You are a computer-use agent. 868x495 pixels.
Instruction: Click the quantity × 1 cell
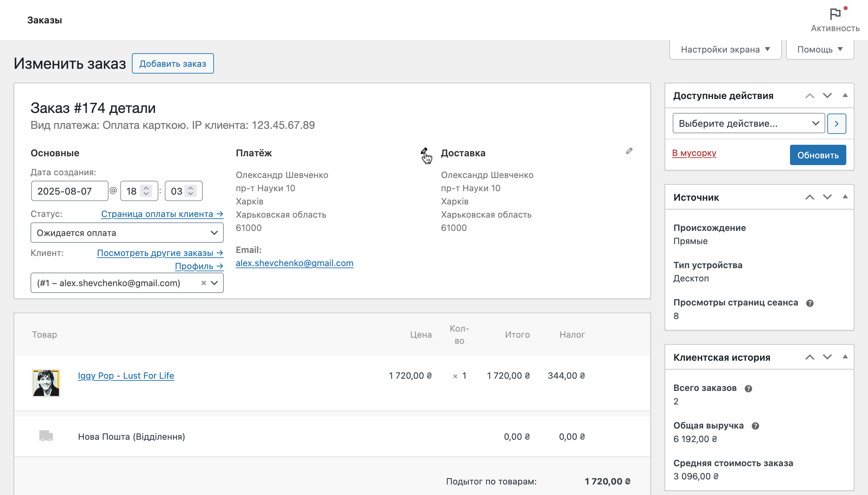click(x=459, y=376)
